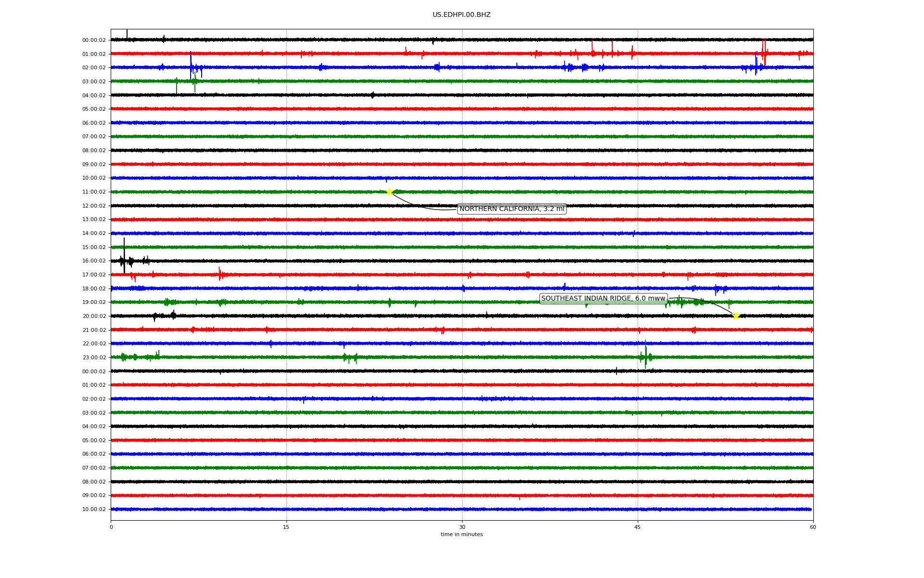924x578 pixels.
Task: Click the 'time in minutes' axis label
Action: (461, 534)
